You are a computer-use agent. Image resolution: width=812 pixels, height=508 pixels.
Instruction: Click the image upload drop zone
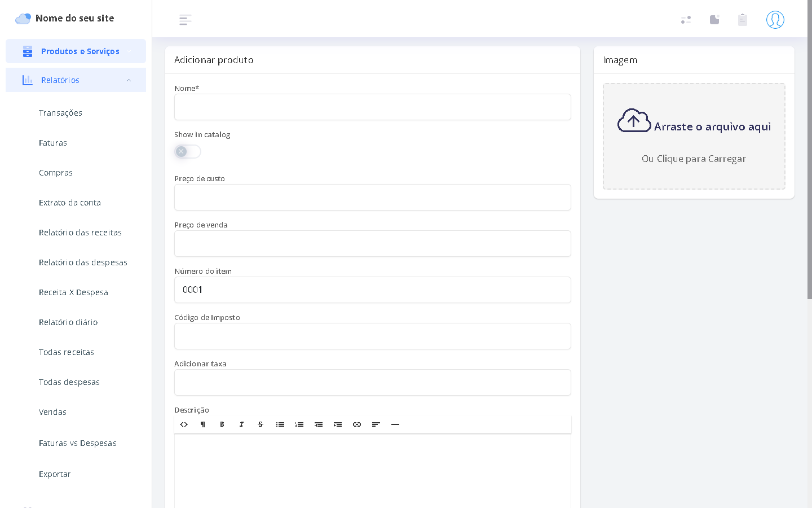click(694, 136)
